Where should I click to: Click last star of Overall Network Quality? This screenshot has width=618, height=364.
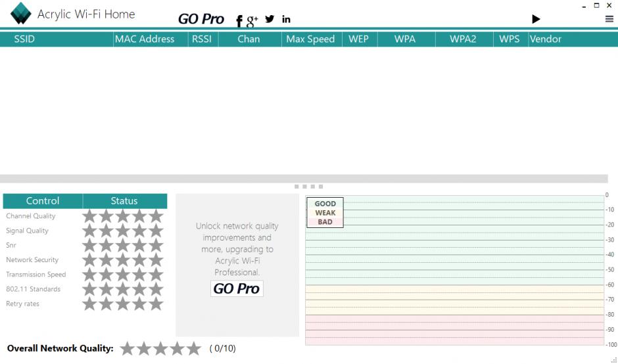coord(193,348)
